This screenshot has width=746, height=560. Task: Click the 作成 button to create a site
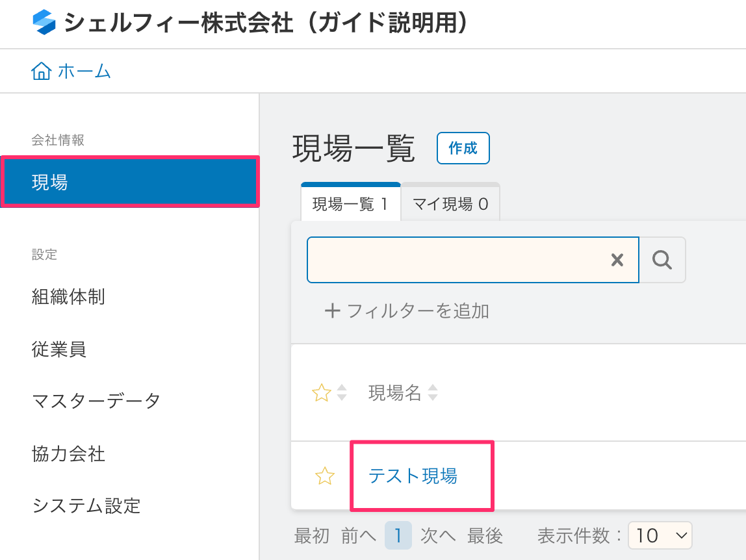[x=463, y=148]
